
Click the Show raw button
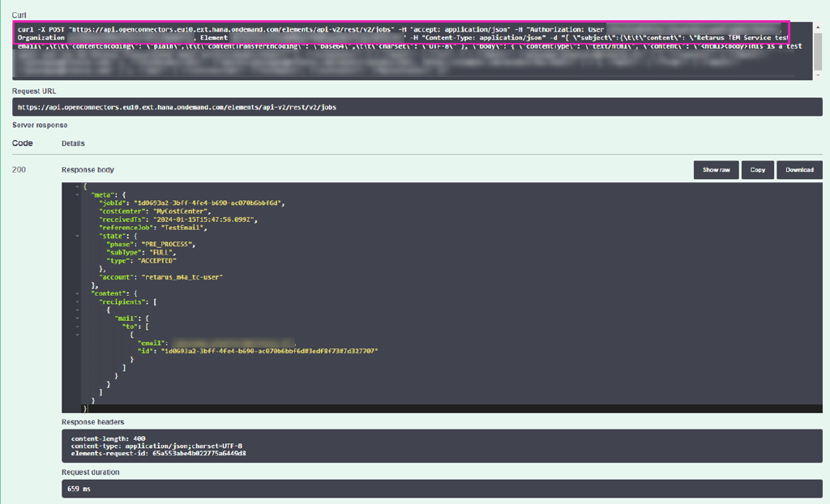[716, 170]
